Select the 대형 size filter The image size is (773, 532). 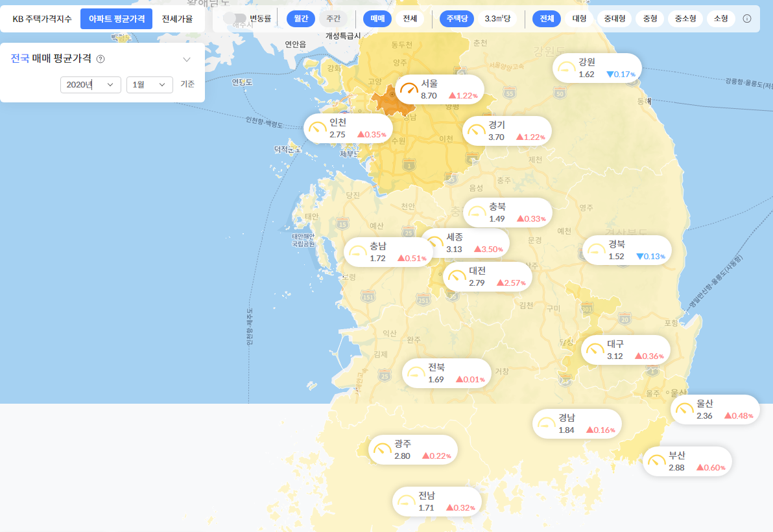[579, 19]
